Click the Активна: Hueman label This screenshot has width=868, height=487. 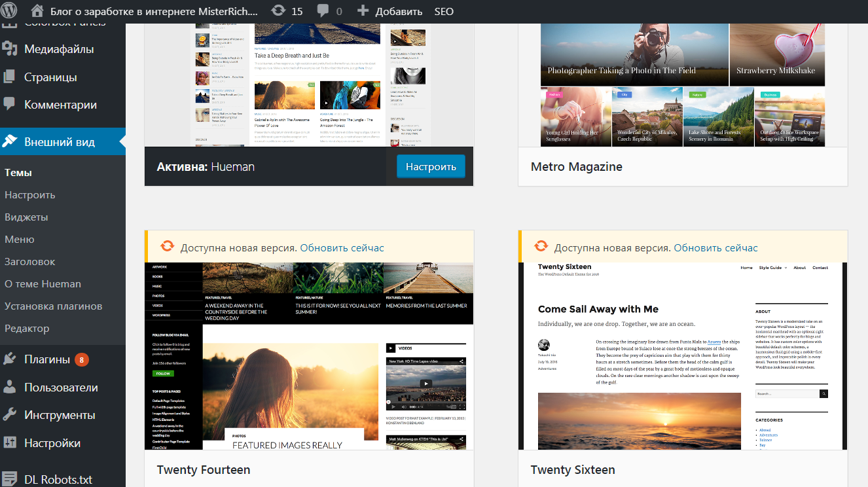[206, 167]
